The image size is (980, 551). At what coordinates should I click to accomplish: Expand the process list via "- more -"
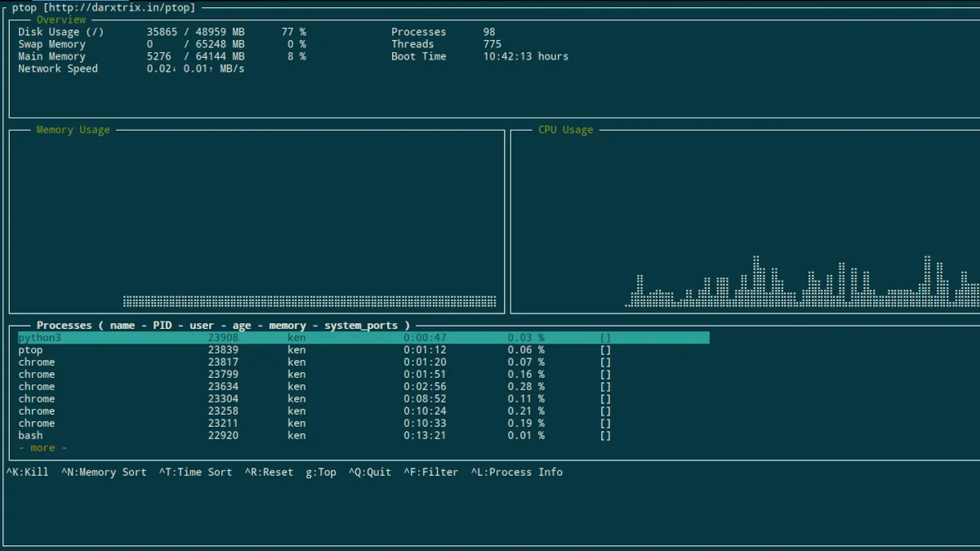tap(42, 448)
